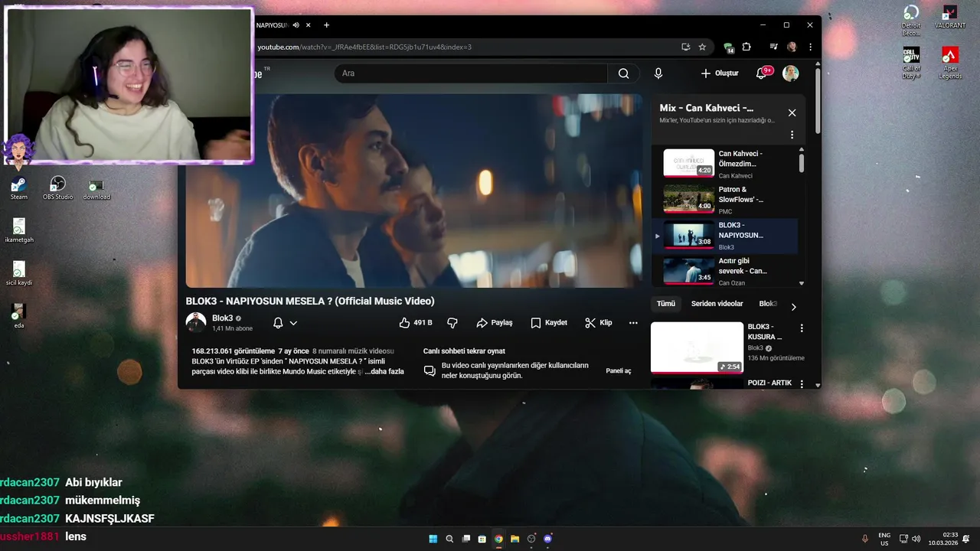The height and width of the screenshot is (551, 980).
Task: Open the taskbar volume control
Action: coord(916,539)
